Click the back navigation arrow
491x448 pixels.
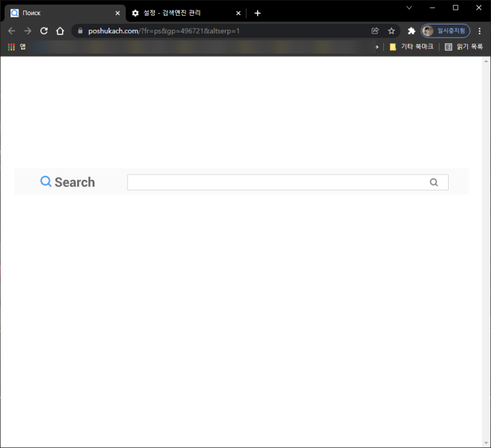(12, 30)
